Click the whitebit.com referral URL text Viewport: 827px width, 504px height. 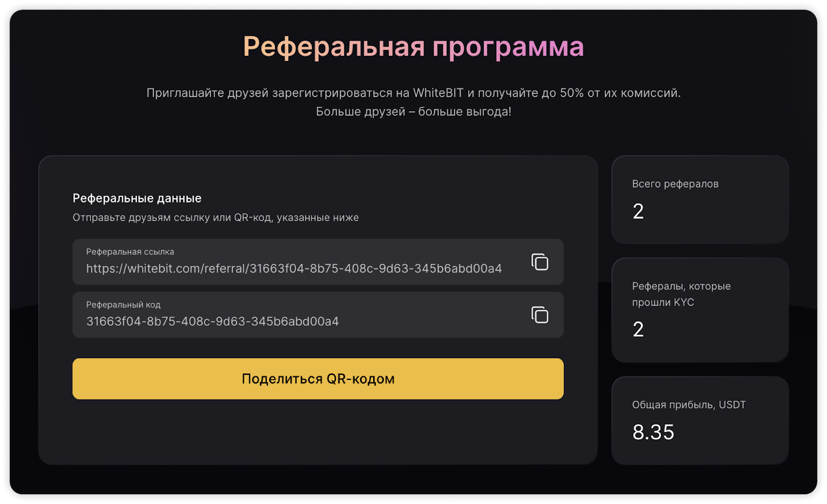pyautogui.click(x=294, y=269)
